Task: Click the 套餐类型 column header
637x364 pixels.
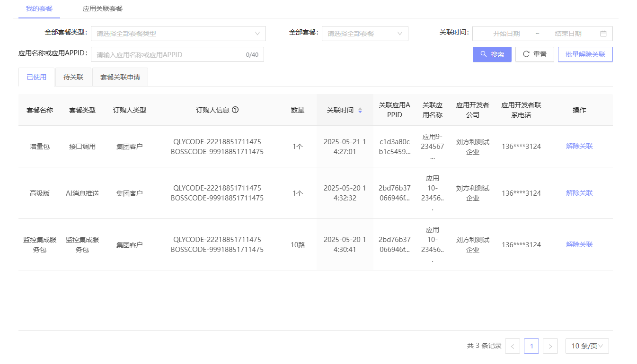Action: tap(82, 110)
